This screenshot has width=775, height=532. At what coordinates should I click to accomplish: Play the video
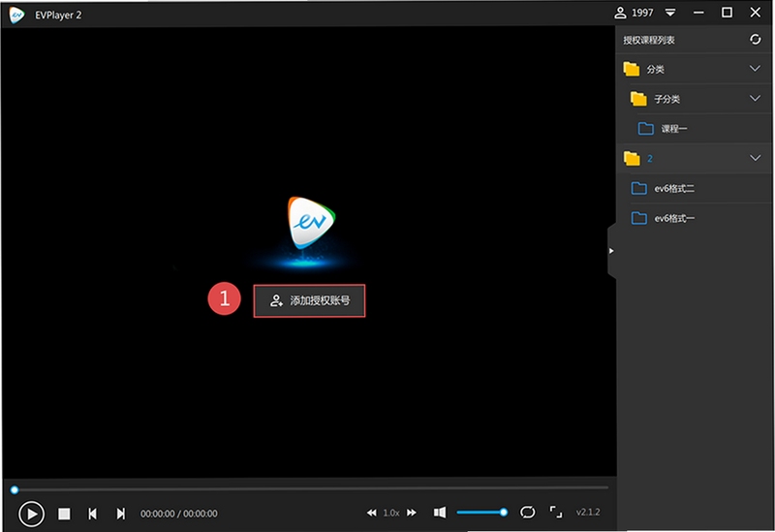[x=31, y=514]
